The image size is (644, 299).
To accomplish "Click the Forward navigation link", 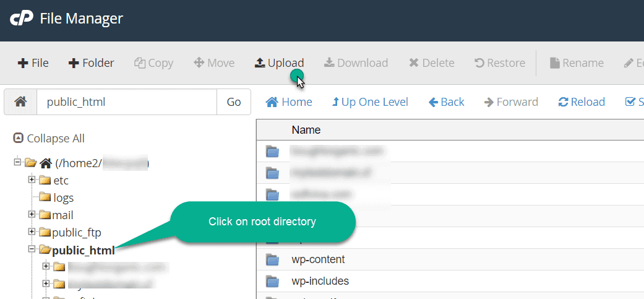I will pyautogui.click(x=511, y=102).
